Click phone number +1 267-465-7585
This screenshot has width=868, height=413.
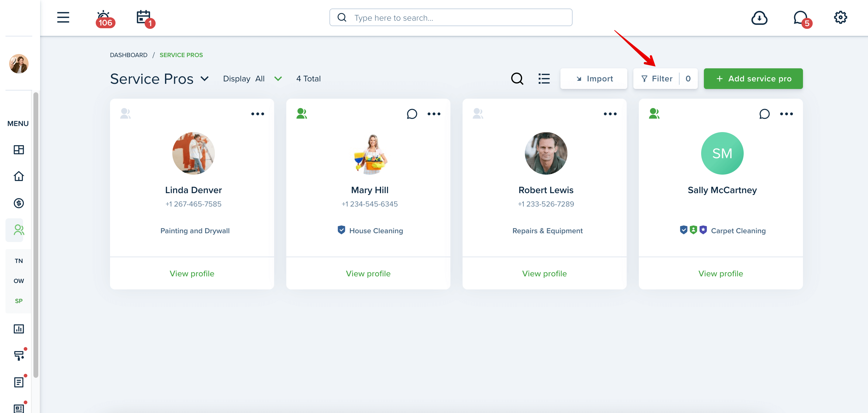(193, 204)
